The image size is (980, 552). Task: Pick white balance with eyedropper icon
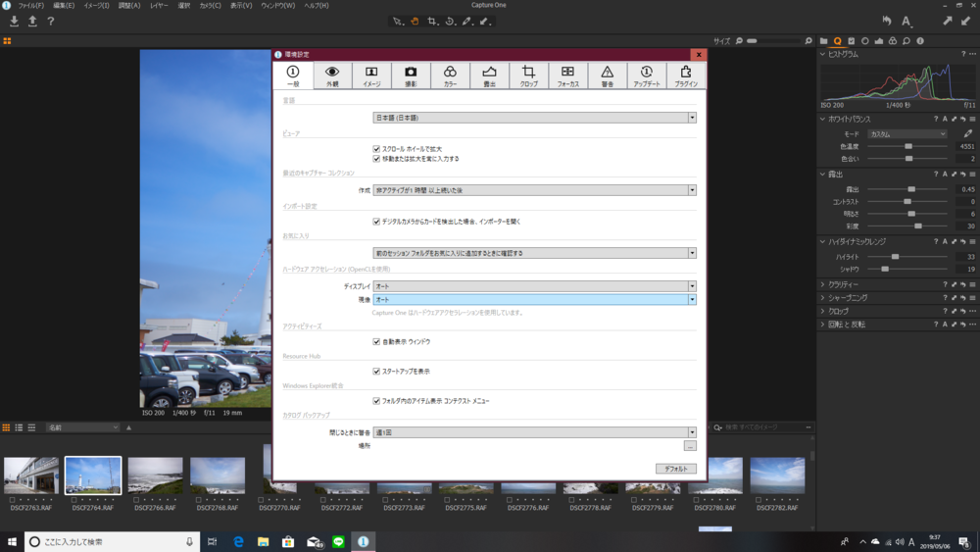(967, 133)
